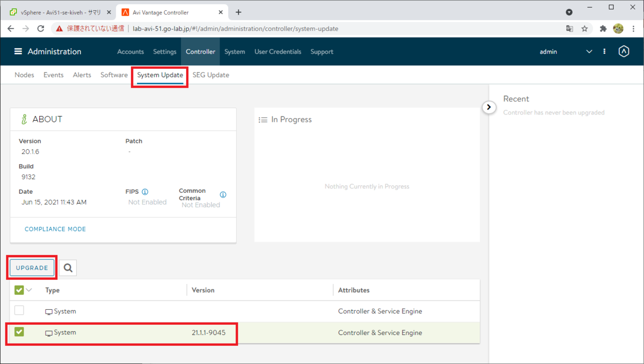Open the hamburger navigation menu
Screen dimensions: 644x364
coord(18,52)
